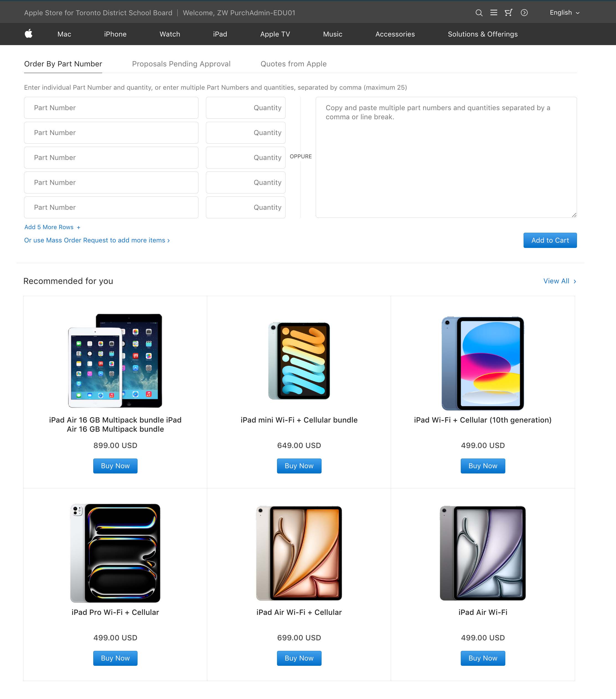
Task: Open the shopping cart icon
Action: click(x=509, y=13)
